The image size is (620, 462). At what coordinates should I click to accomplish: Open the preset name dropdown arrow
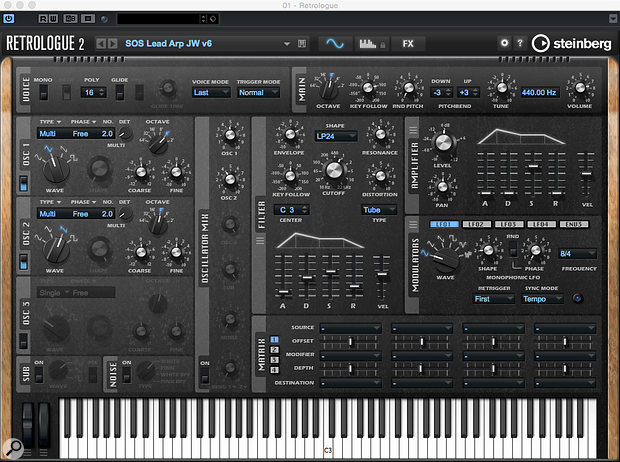coord(287,44)
